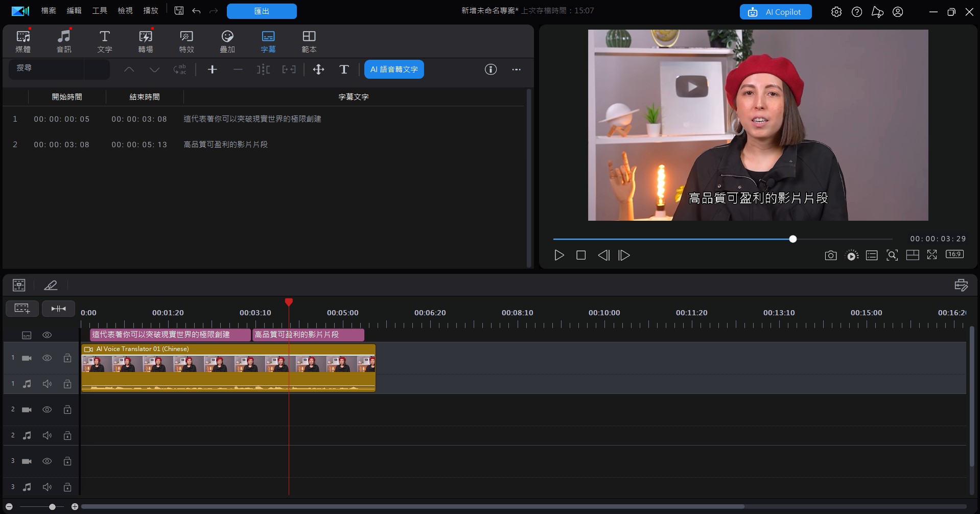Open the 檔案 menu
Screen dimensions: 980x514
49,11
